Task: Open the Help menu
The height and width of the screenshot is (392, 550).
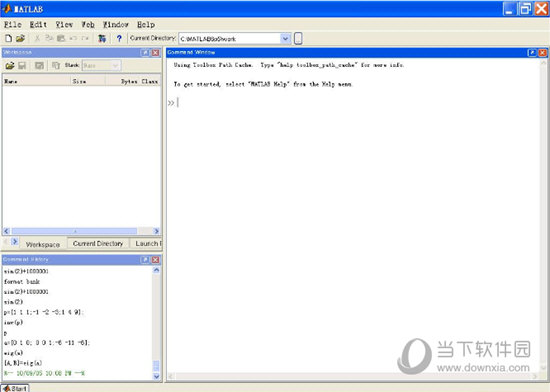Action: click(146, 25)
